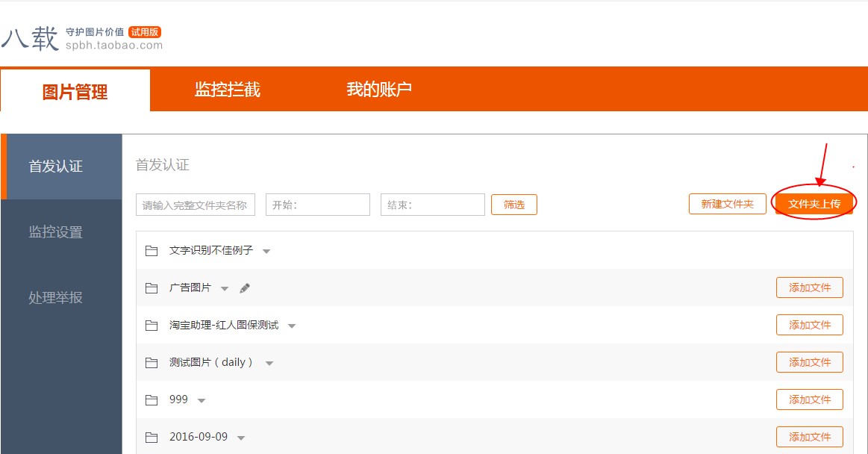This screenshot has width=868, height=454.
Task: Click the folder icon beside 999
Action: [x=151, y=399]
